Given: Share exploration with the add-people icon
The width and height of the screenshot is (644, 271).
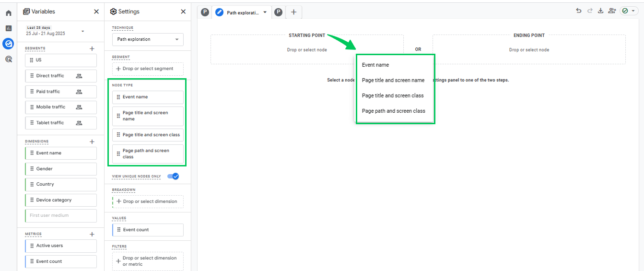Looking at the screenshot, I should (x=612, y=11).
